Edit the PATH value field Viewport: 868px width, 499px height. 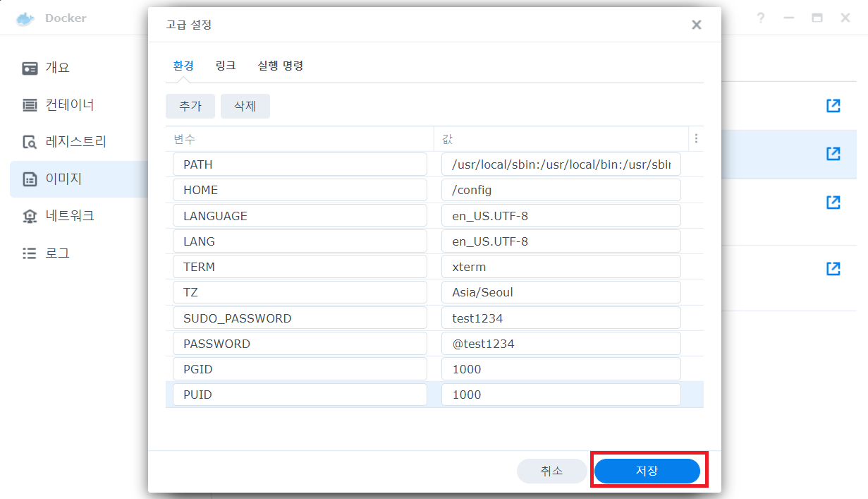[x=561, y=164]
